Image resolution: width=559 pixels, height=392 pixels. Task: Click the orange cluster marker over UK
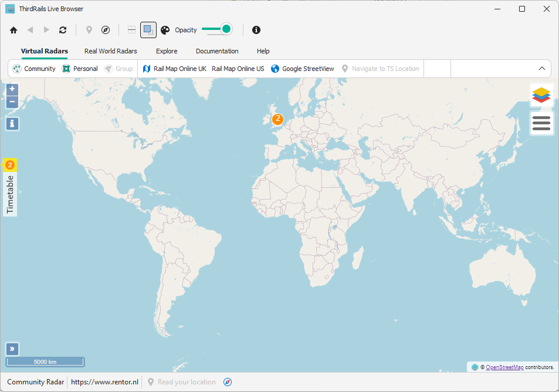point(277,119)
